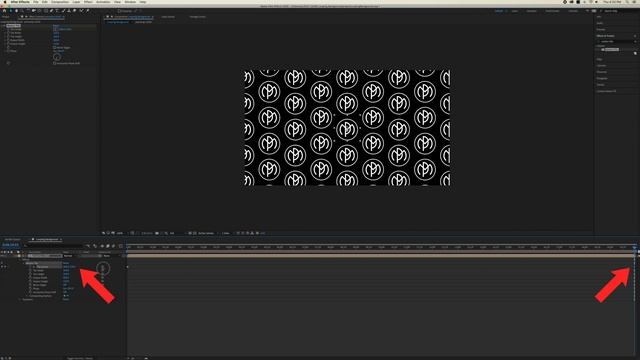Select the Hand tool

click(x=16, y=11)
